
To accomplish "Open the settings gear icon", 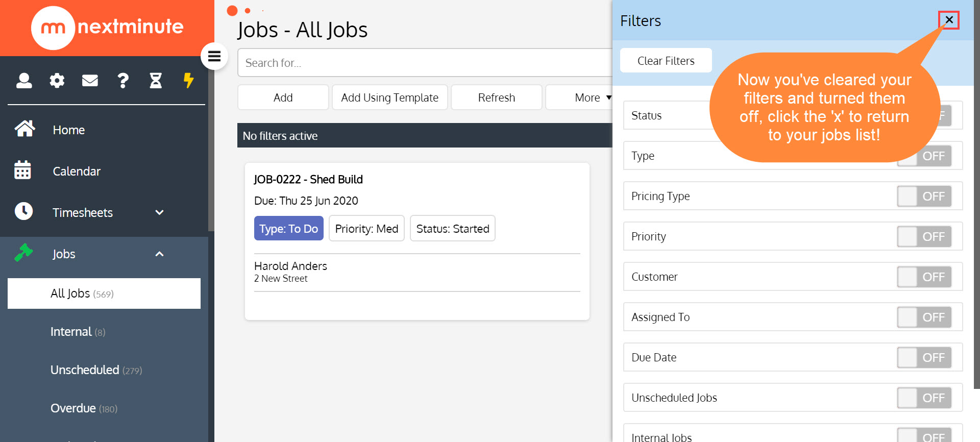I will (57, 80).
